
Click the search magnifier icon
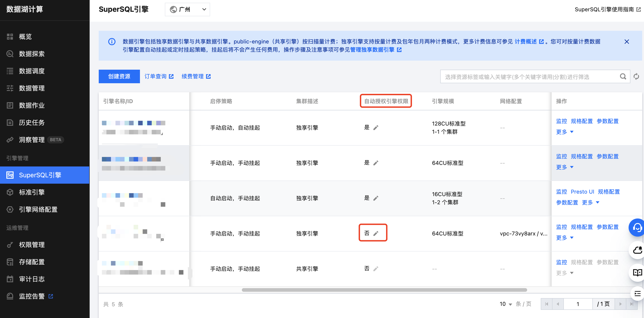pyautogui.click(x=623, y=77)
